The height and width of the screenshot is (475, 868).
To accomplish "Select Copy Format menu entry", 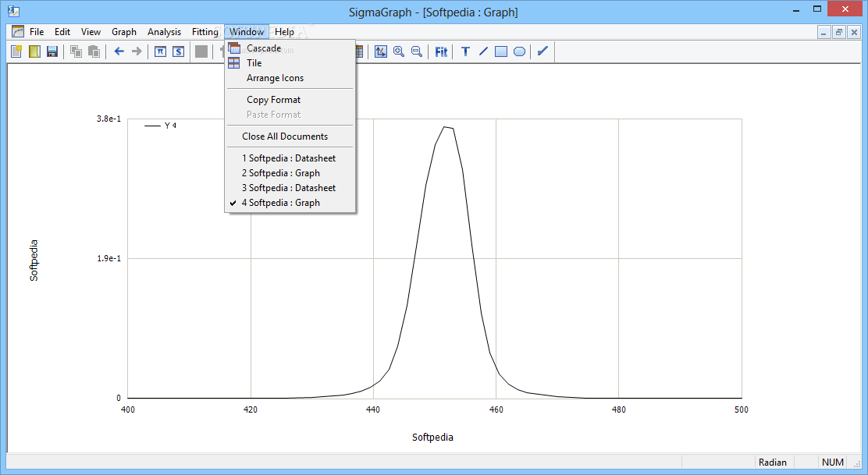I will [290, 100].
